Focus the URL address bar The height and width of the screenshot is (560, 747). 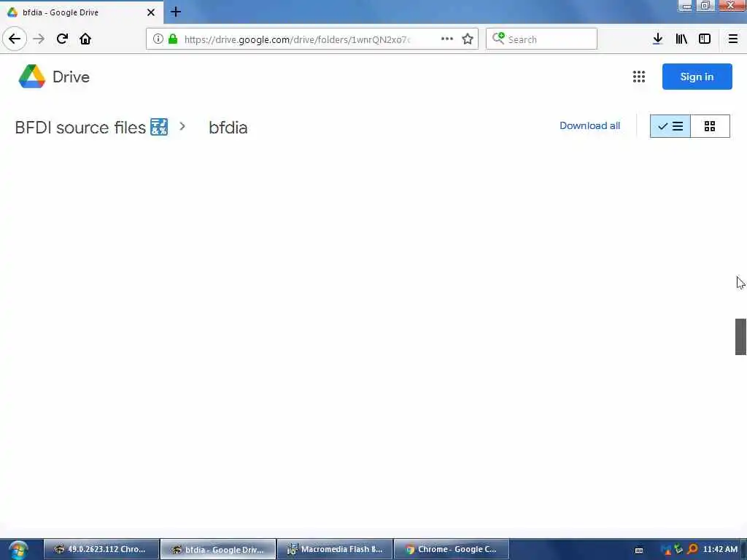[296, 39]
